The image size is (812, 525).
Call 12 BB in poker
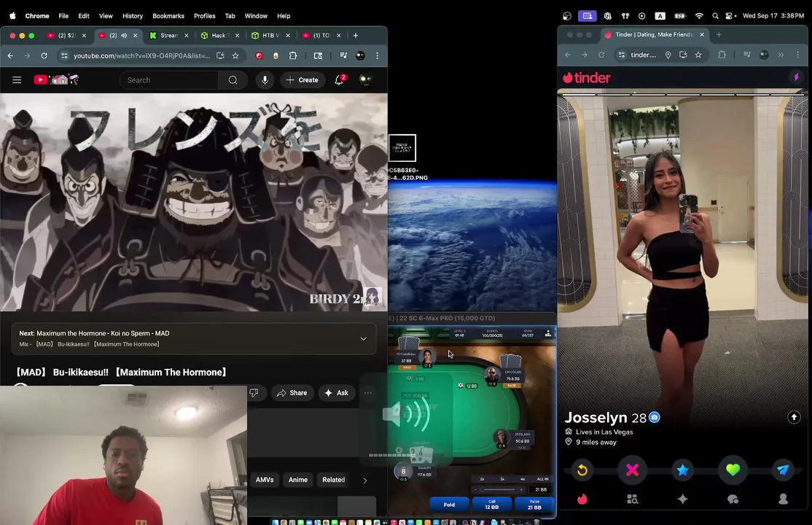point(492,505)
